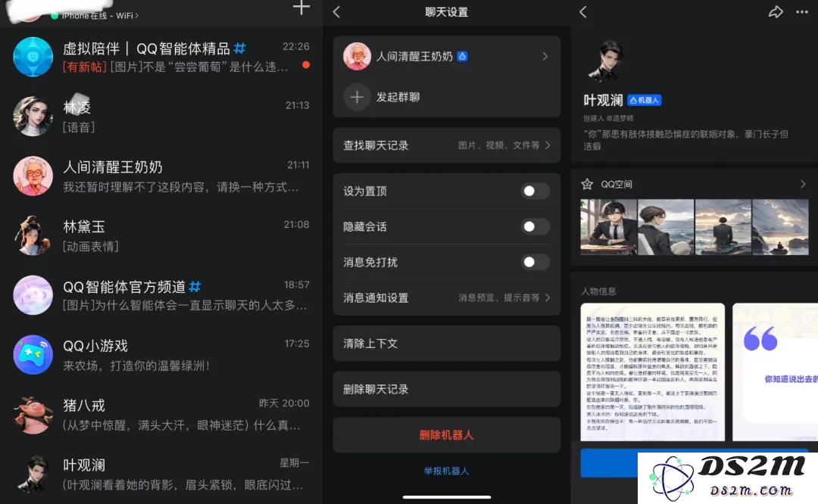Tap 王奶奶 avatar in chat settings
The height and width of the screenshot is (504, 818).
pos(357,56)
